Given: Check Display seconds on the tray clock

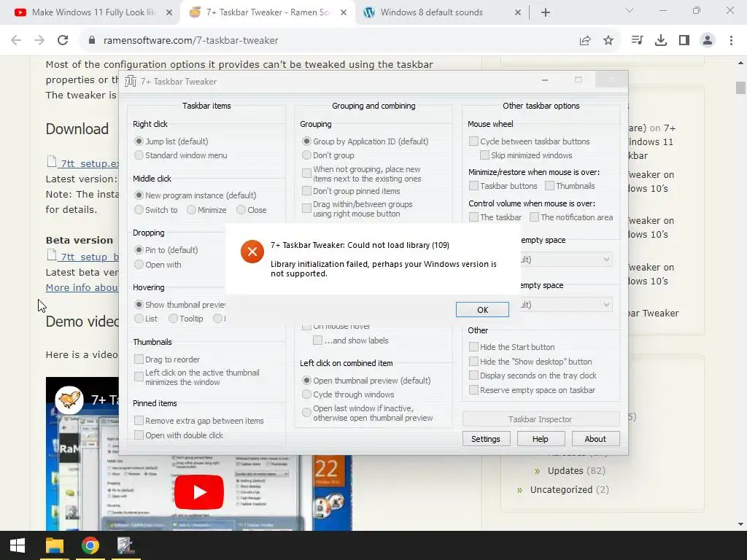Looking at the screenshot, I should pyautogui.click(x=473, y=376).
